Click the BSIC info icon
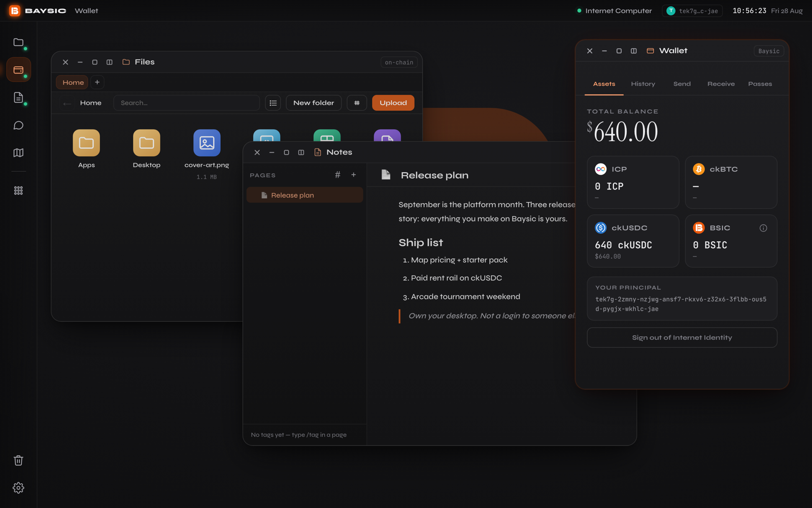The width and height of the screenshot is (812, 508). [x=763, y=228]
